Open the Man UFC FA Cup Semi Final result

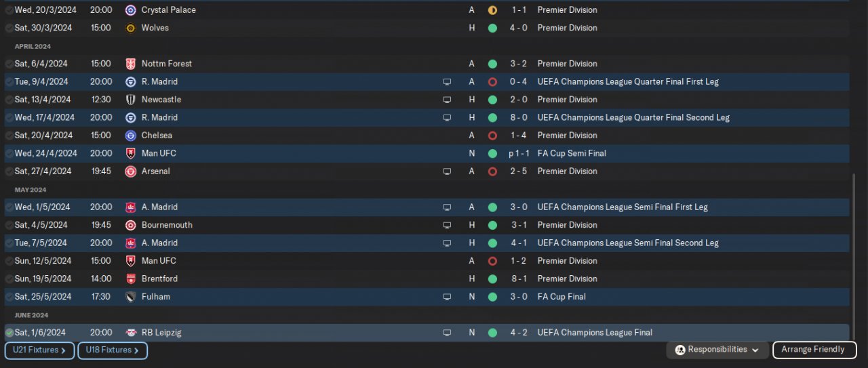click(x=517, y=153)
